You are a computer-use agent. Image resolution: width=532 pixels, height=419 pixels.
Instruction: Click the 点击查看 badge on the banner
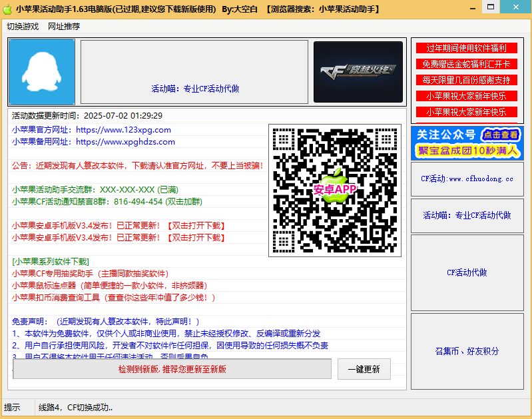point(501,135)
